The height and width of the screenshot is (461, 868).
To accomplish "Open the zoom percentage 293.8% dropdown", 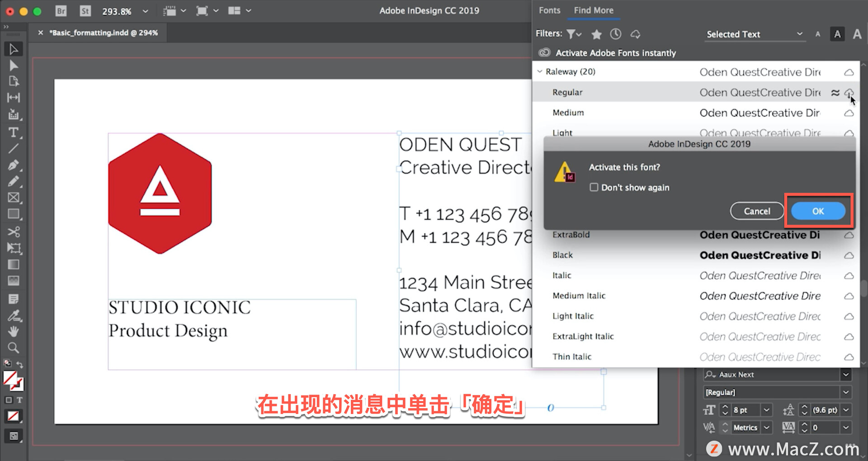I will click(x=144, y=11).
